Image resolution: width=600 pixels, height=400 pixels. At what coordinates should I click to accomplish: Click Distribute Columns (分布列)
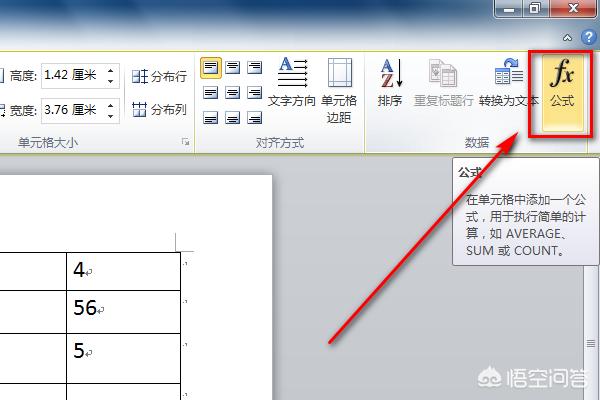click(159, 110)
